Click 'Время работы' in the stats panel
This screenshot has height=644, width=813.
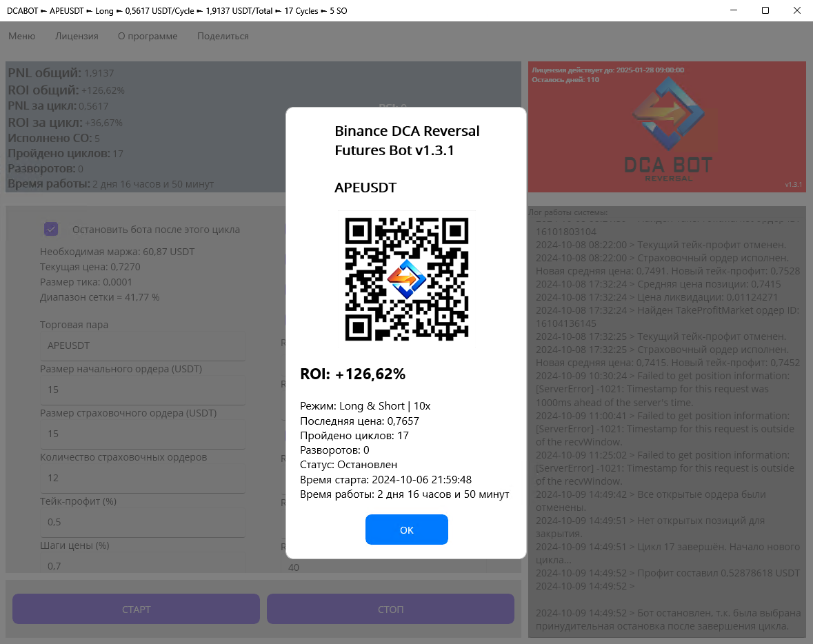[x=110, y=184]
